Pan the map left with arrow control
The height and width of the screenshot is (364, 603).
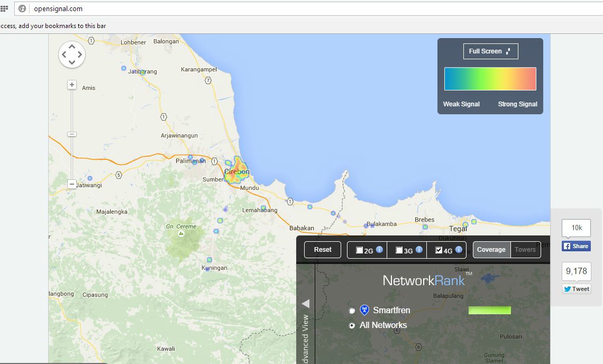click(64, 54)
